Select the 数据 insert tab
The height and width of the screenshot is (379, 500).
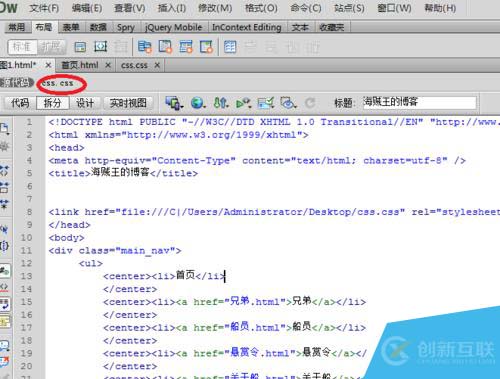[98, 27]
